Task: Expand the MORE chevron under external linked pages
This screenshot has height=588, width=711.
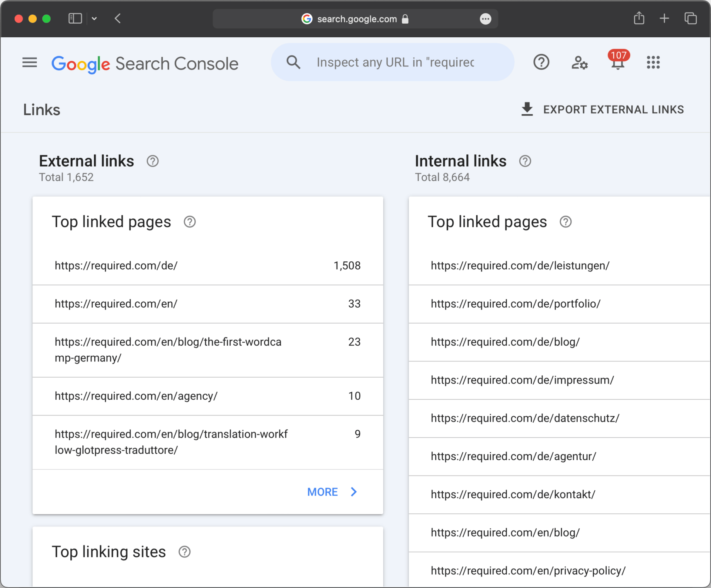Action: (353, 492)
